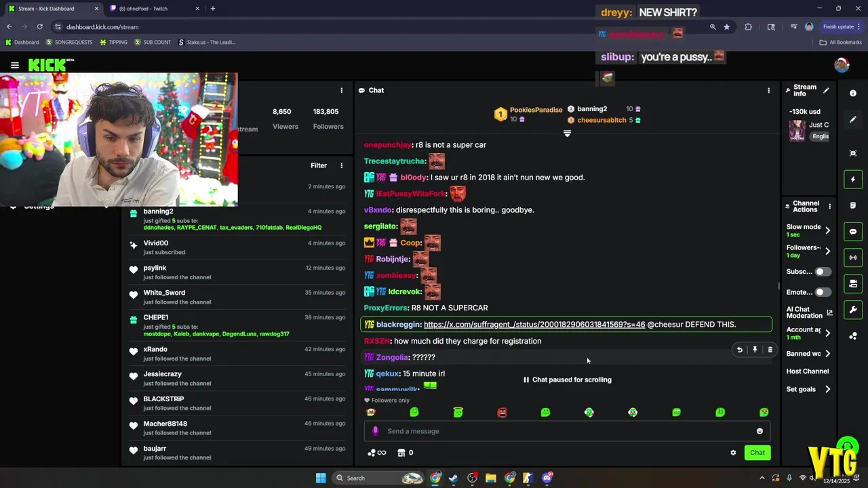Bookmark this page with the star icon
Viewport: 868px width, 488px height.
[x=727, y=26]
